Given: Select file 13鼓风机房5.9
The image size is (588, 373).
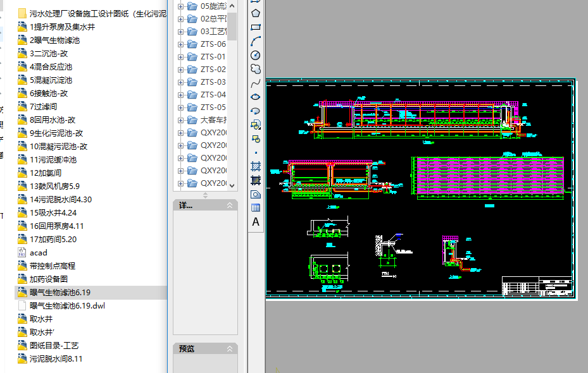Looking at the screenshot, I should (55, 186).
